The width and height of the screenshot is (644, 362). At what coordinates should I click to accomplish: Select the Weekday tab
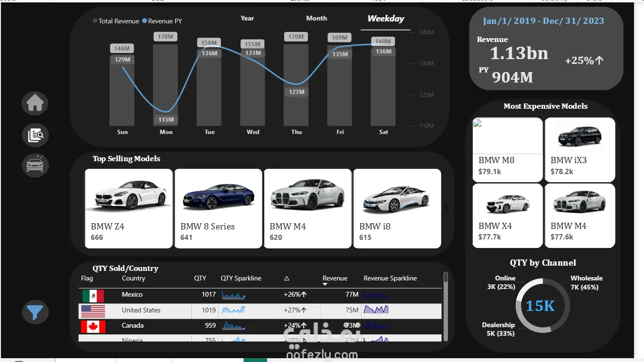[x=386, y=19]
